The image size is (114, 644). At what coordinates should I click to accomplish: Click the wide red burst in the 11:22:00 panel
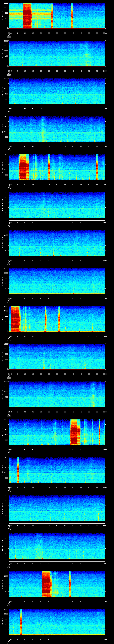(27, 16)
